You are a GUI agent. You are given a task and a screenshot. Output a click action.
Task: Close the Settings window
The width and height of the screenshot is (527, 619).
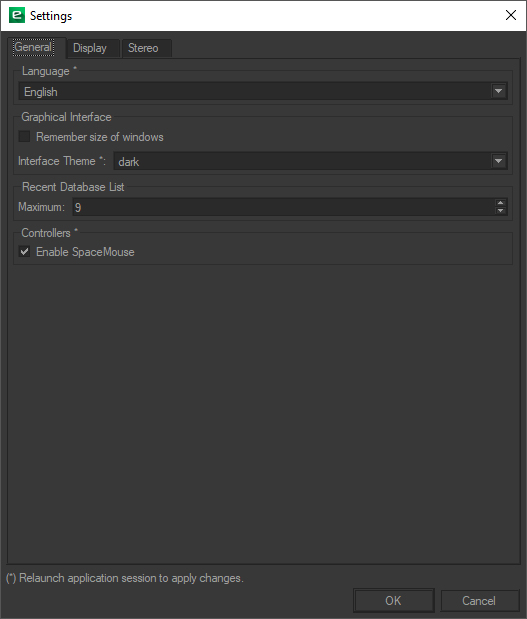click(511, 15)
